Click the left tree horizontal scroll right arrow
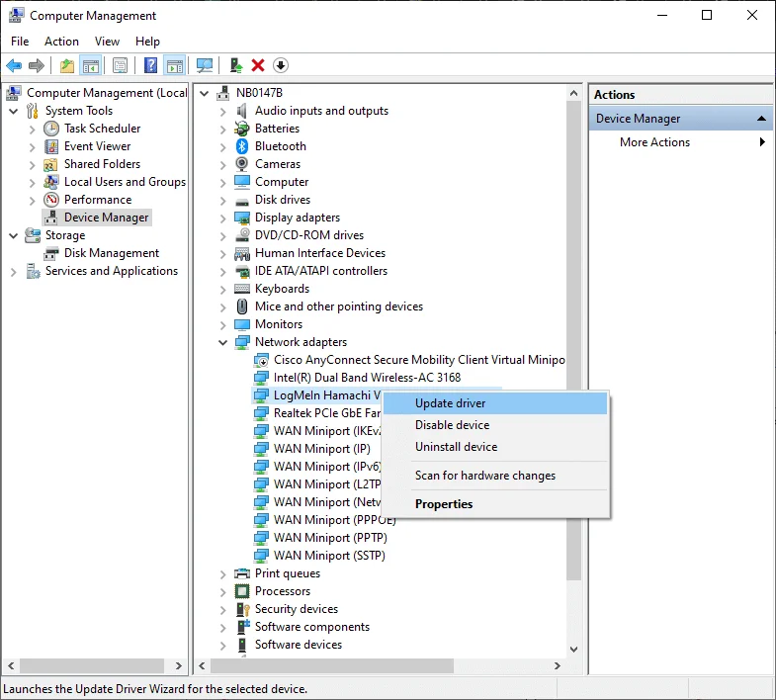The image size is (776, 700). pyautogui.click(x=179, y=665)
